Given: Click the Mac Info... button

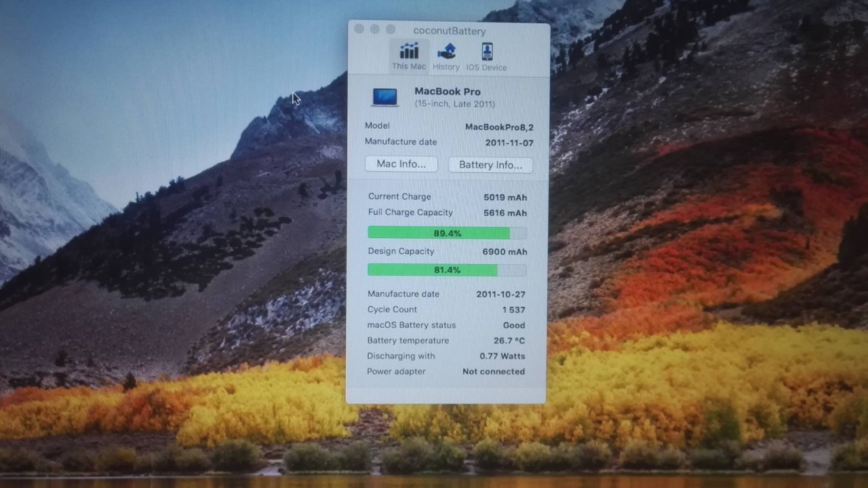Looking at the screenshot, I should pyautogui.click(x=401, y=164).
